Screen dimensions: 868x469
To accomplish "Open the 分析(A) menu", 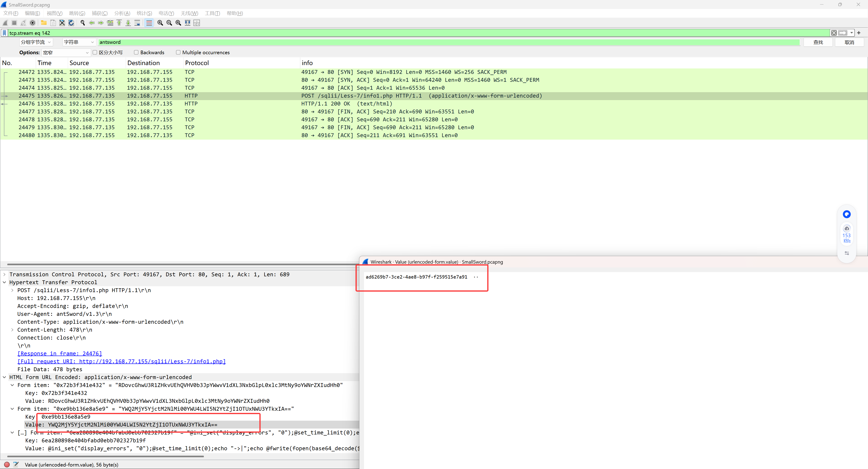I will (122, 13).
